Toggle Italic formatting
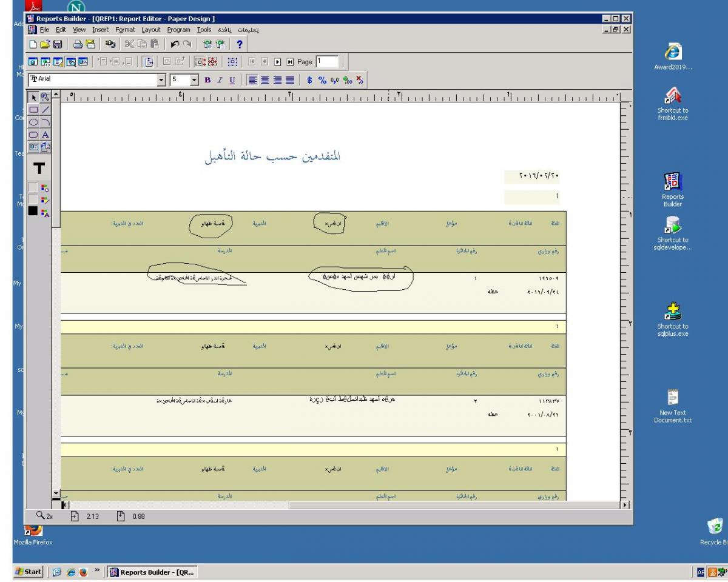The height and width of the screenshot is (582, 728). pyautogui.click(x=220, y=79)
